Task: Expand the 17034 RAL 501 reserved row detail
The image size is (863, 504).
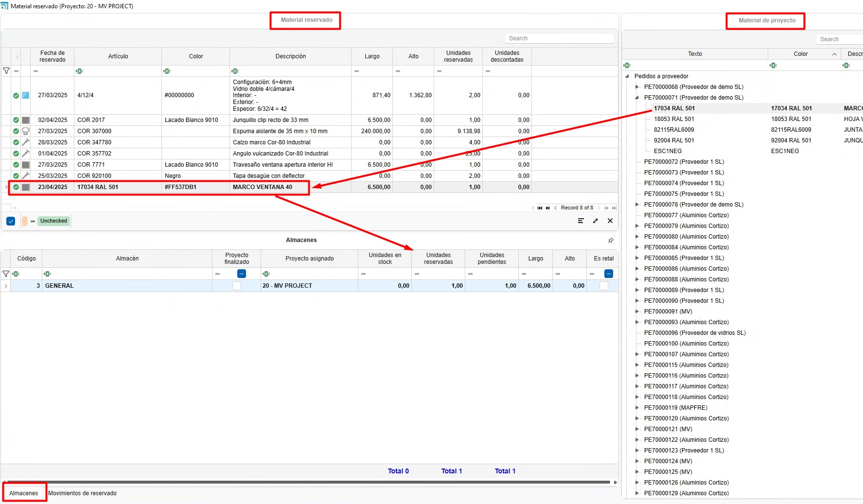Action: (x=6, y=187)
